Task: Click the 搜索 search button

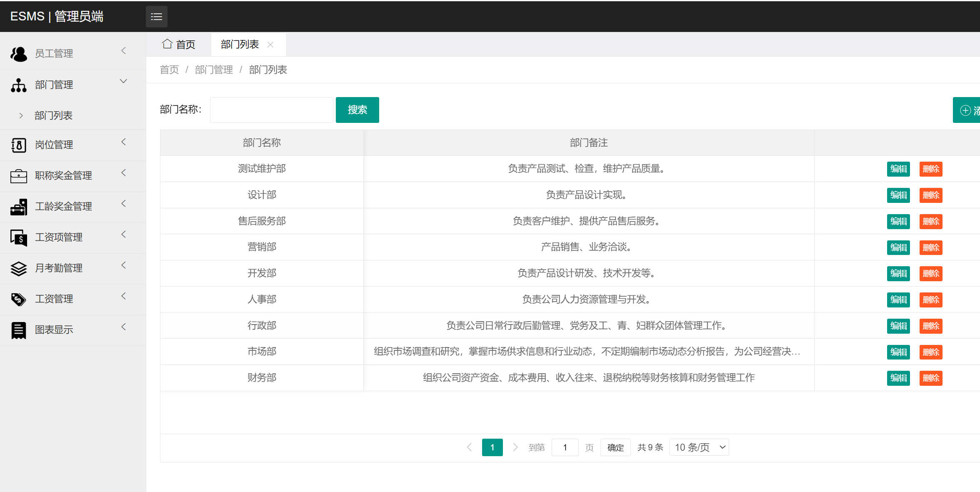Action: coord(357,110)
